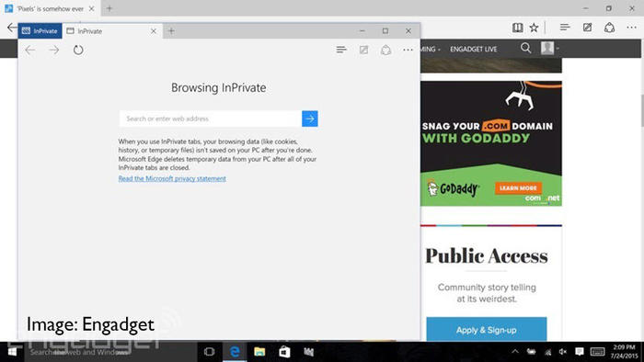The height and width of the screenshot is (362, 644).
Task: Submit the InPrivate search with arrow button
Action: point(310,119)
